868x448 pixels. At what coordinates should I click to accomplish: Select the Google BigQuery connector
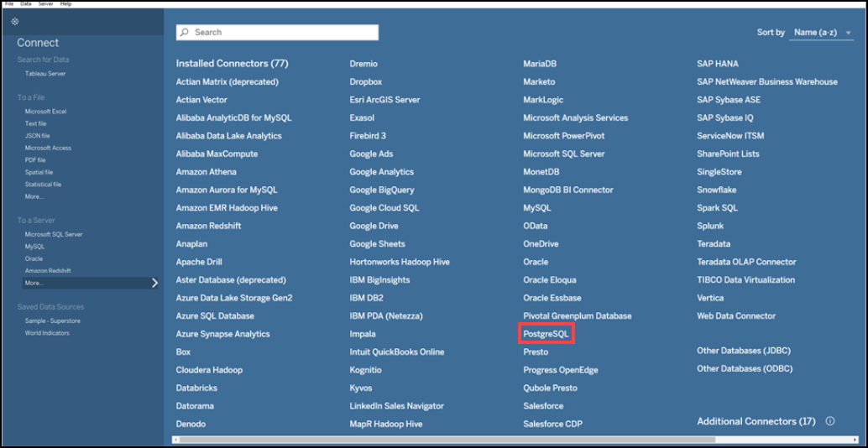click(382, 190)
